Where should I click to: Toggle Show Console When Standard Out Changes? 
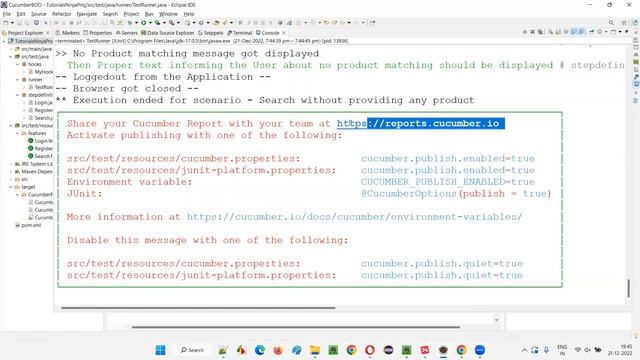pos(573,32)
